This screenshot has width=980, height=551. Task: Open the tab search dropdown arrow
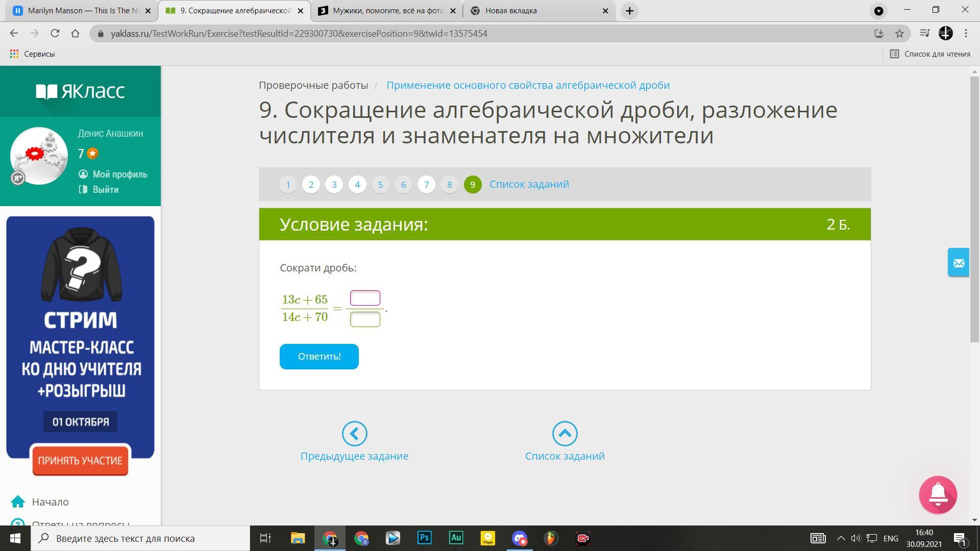pos(878,11)
